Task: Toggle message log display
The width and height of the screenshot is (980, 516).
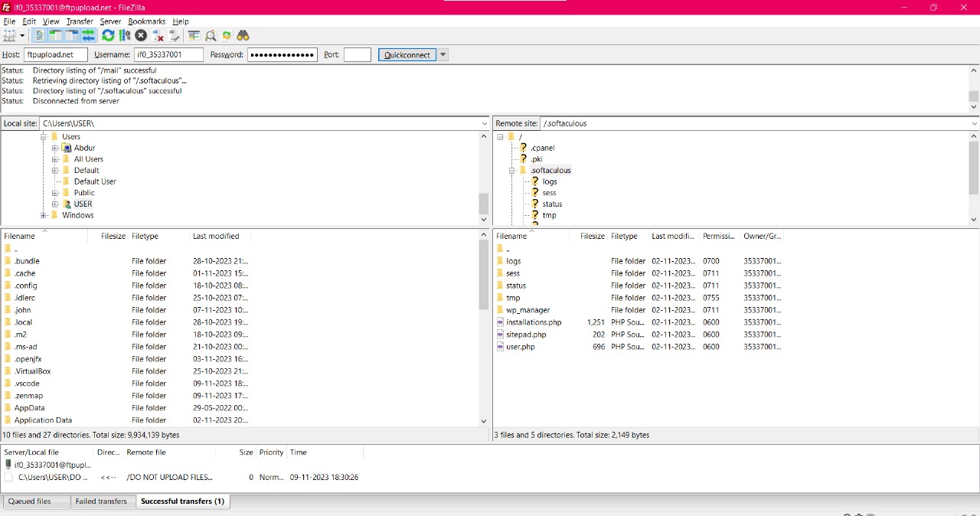Action: click(39, 35)
